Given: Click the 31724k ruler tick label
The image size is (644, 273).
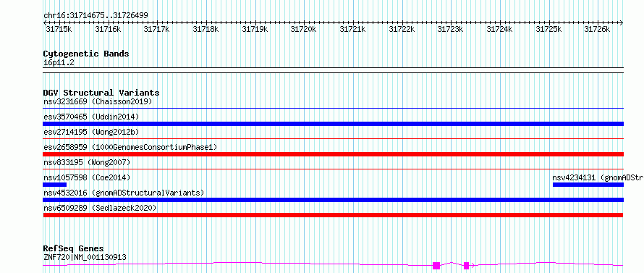Looking at the screenshot, I should click(x=500, y=29).
